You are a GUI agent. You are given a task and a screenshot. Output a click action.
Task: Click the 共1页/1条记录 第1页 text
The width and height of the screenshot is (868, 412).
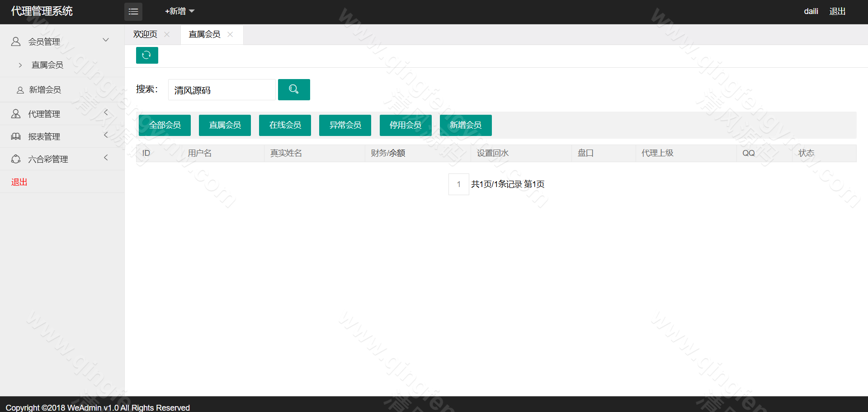(508, 184)
